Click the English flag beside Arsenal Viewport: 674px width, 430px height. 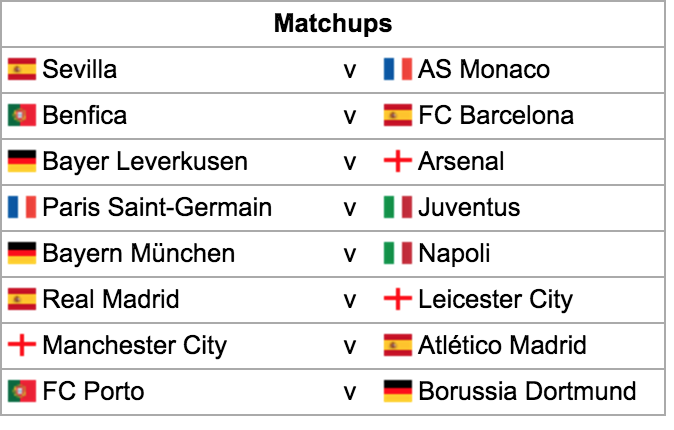click(398, 162)
